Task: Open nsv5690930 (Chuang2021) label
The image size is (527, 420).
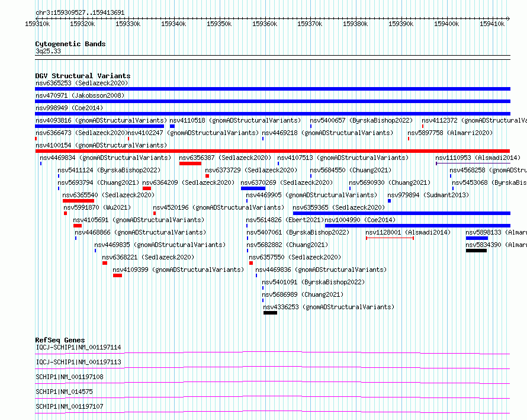Action: click(390, 182)
